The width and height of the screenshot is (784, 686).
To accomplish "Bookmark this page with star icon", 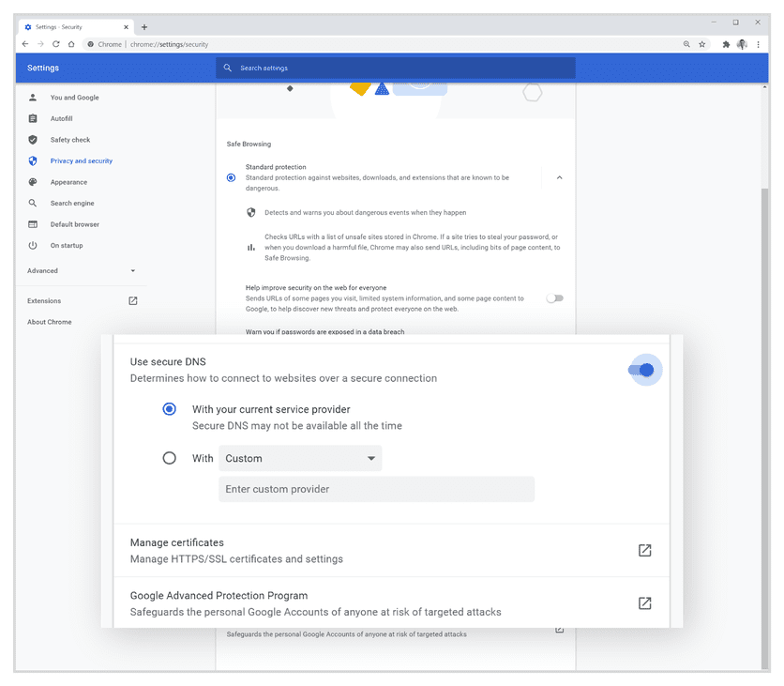I will pos(701,44).
